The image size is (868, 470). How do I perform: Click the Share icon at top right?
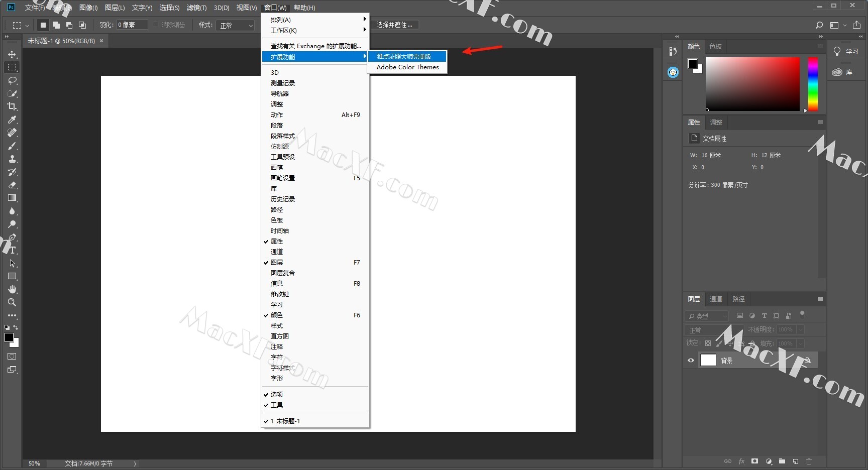(x=857, y=25)
